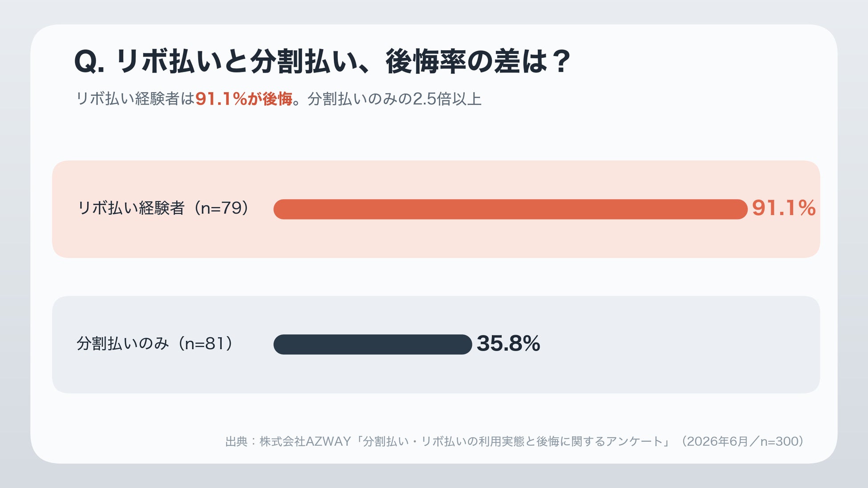Click the source citation 出典：株式会社AZWAY
Screen dimensions: 868x488
pyautogui.click(x=288, y=441)
